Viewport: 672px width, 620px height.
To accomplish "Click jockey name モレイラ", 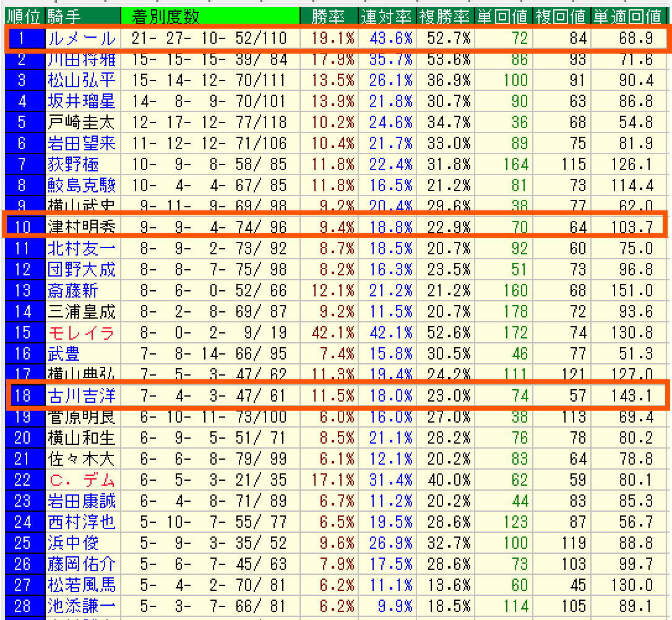I will pyautogui.click(x=82, y=333).
